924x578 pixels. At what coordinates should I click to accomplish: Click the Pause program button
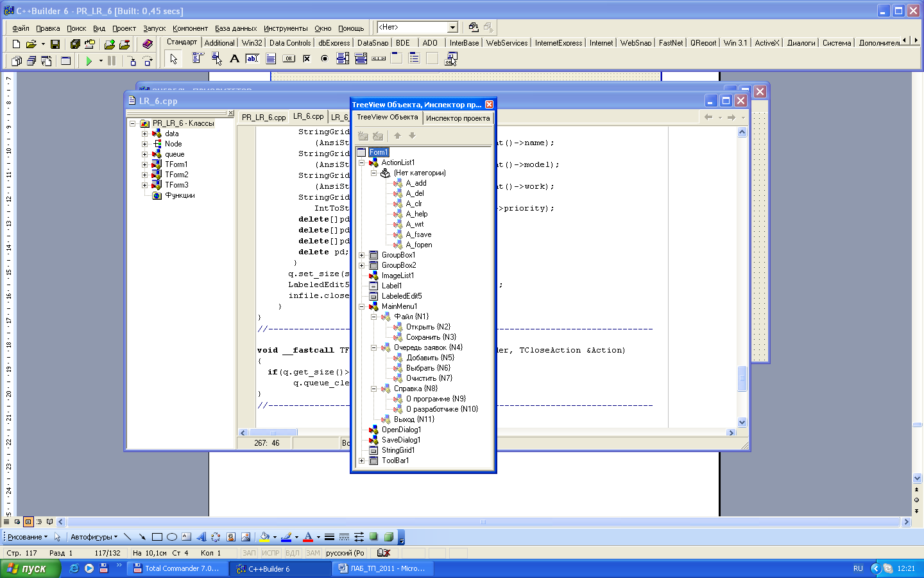pyautogui.click(x=112, y=61)
